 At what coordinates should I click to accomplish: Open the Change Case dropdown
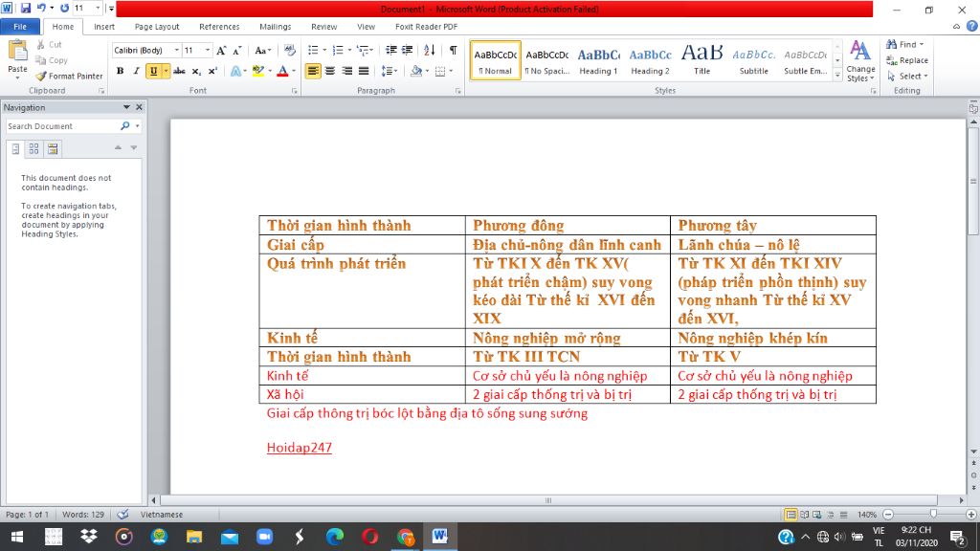tap(263, 50)
